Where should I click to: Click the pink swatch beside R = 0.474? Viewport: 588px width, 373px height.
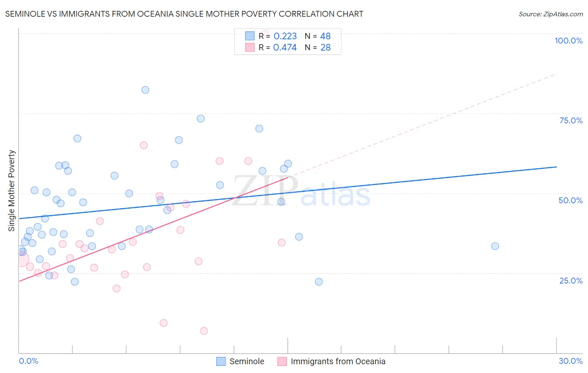tap(250, 47)
